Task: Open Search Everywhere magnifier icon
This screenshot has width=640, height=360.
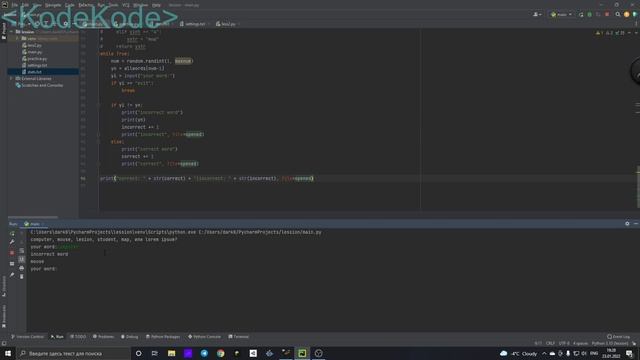Action: [x=618, y=14]
